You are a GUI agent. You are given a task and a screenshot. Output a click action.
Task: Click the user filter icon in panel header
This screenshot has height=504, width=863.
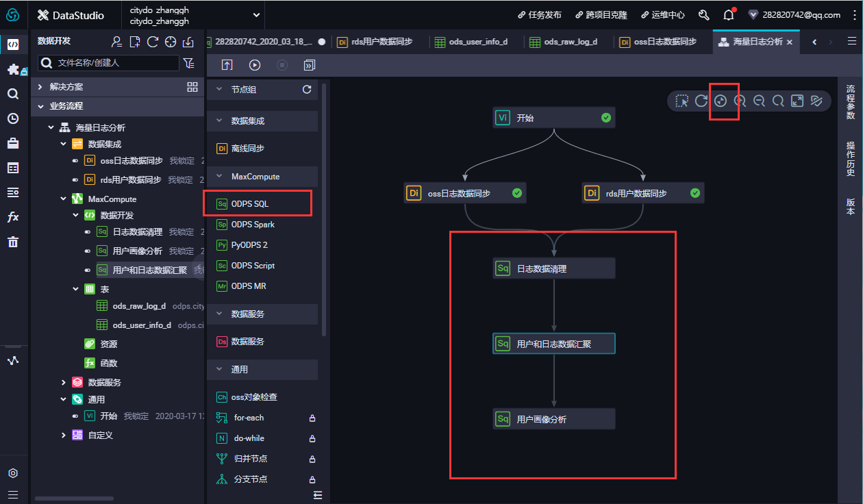pos(117,42)
